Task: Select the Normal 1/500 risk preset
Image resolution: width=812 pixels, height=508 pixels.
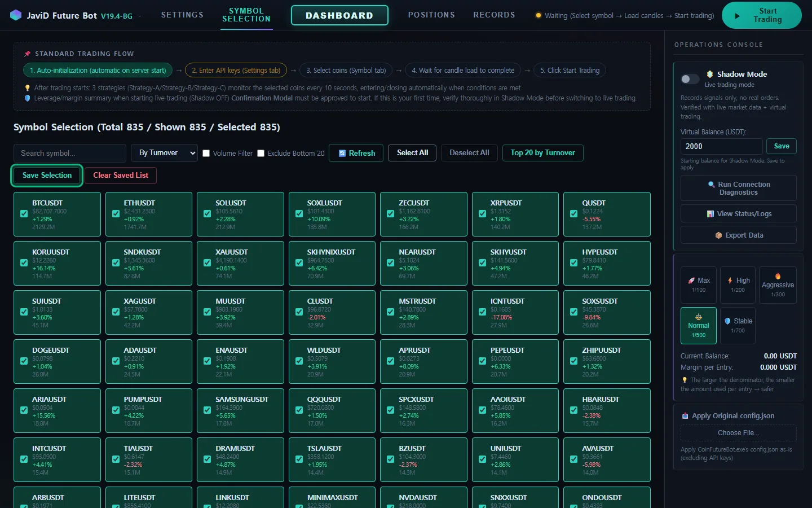Action: pos(699,326)
